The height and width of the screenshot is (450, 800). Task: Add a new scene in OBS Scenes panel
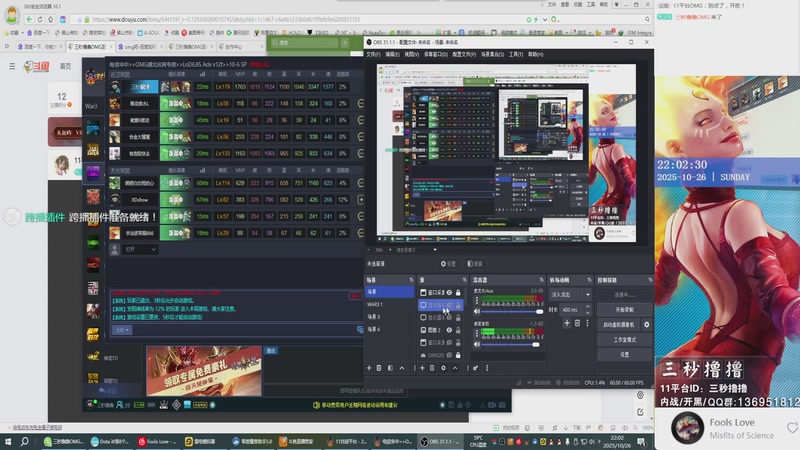click(369, 368)
